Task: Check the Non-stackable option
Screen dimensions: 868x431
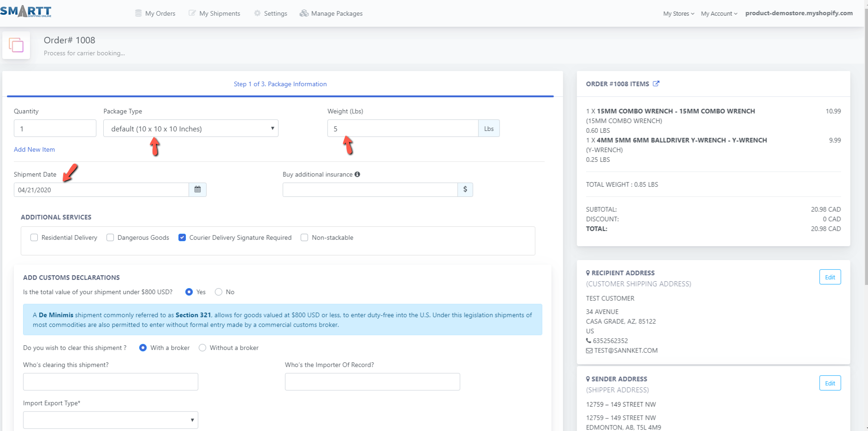Action: [x=304, y=237]
